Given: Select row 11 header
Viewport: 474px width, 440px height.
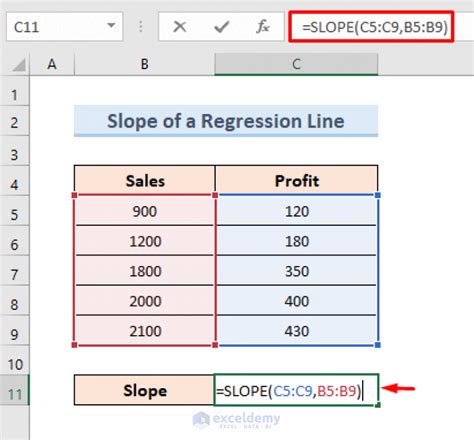Looking at the screenshot, I should click(15, 390).
